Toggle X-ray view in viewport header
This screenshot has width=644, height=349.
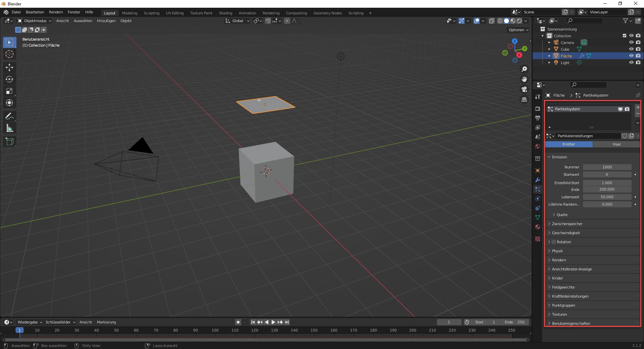pyautogui.click(x=491, y=21)
